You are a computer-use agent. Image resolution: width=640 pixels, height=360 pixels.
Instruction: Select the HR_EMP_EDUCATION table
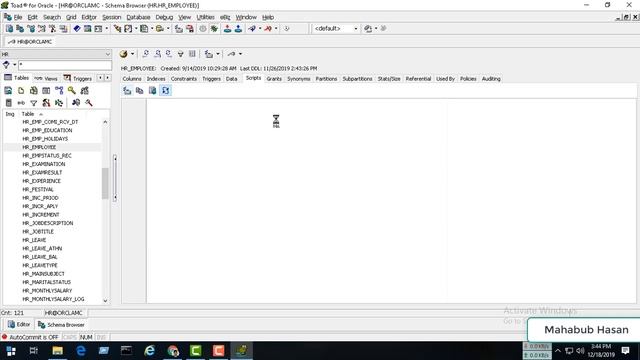pyautogui.click(x=47, y=130)
